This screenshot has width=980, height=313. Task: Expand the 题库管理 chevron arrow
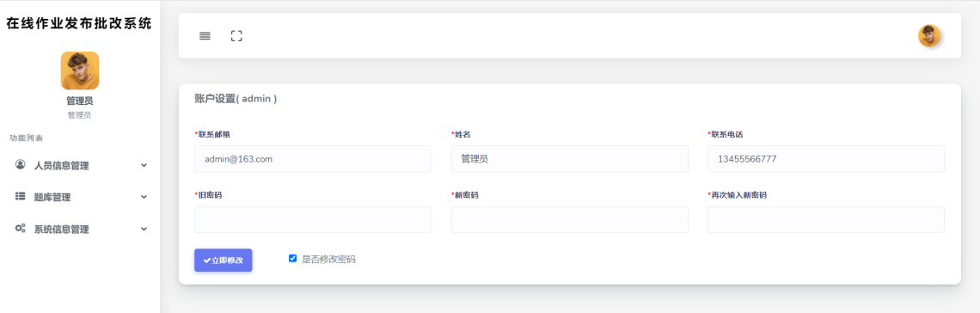[144, 197]
